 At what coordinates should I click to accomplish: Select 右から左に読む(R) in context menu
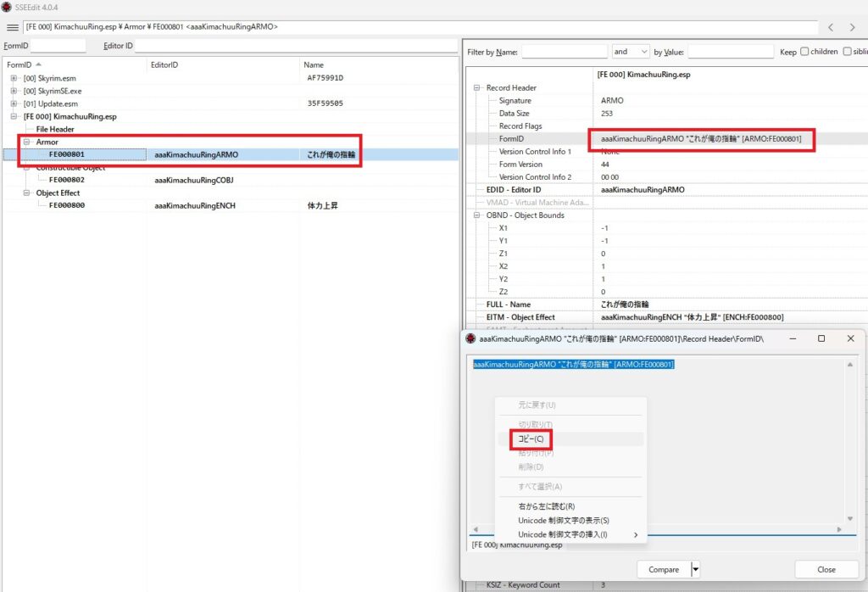pyautogui.click(x=547, y=506)
